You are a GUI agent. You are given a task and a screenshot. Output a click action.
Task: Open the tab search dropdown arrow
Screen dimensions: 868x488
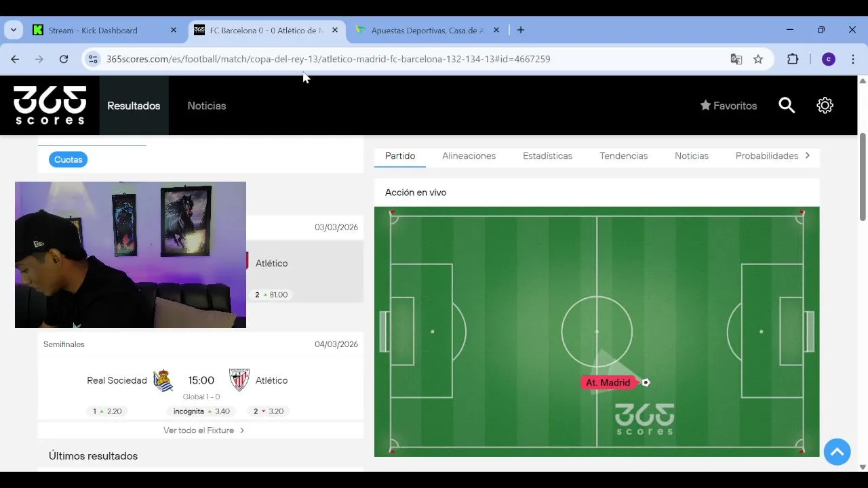pos(14,30)
